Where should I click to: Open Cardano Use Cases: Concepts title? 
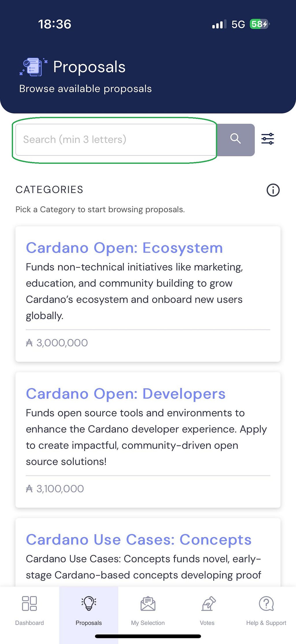click(138, 540)
